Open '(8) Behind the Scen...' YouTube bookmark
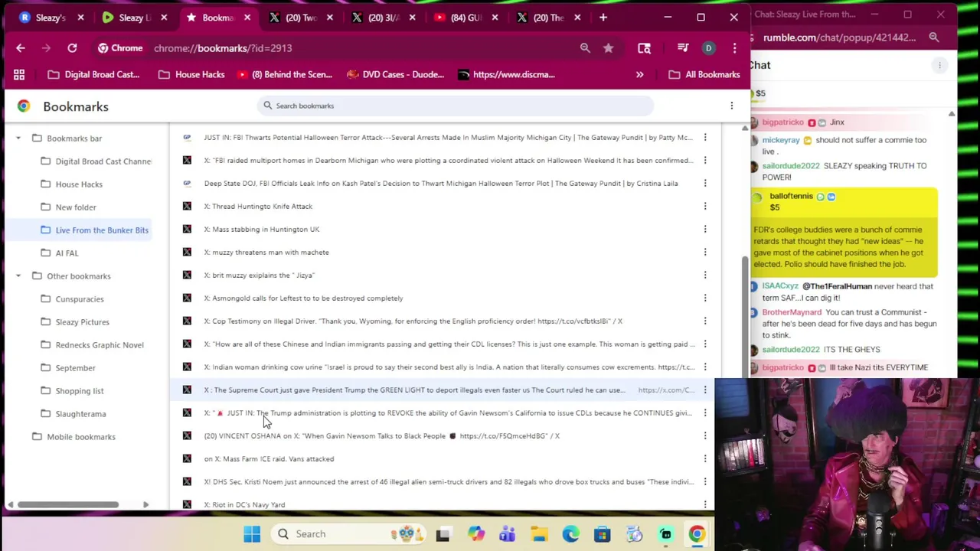This screenshot has height=551, width=980. [285, 74]
